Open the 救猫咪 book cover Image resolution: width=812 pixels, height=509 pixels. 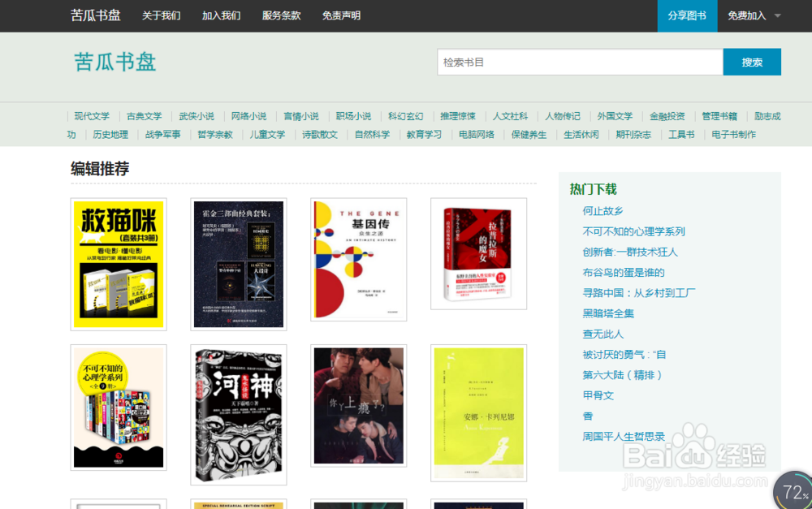tap(119, 264)
